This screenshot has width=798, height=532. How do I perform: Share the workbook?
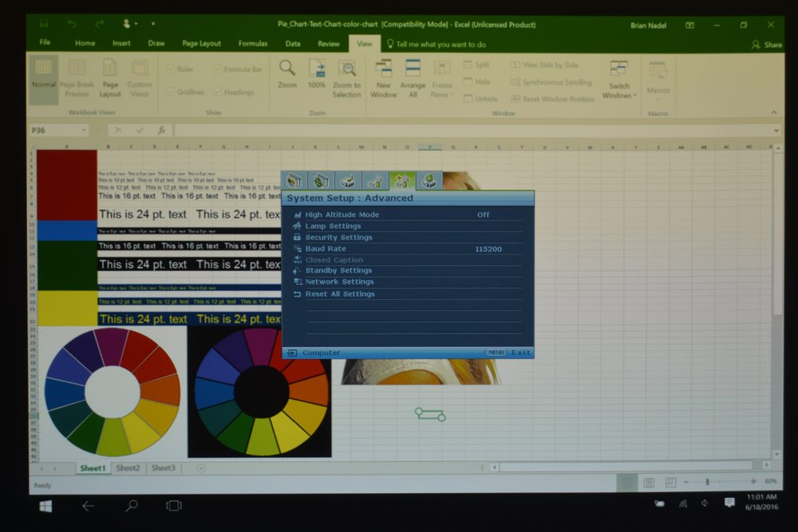(x=767, y=45)
